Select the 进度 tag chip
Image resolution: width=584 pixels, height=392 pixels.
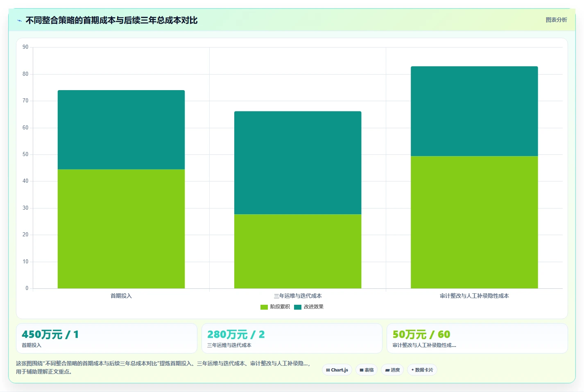tap(392, 370)
